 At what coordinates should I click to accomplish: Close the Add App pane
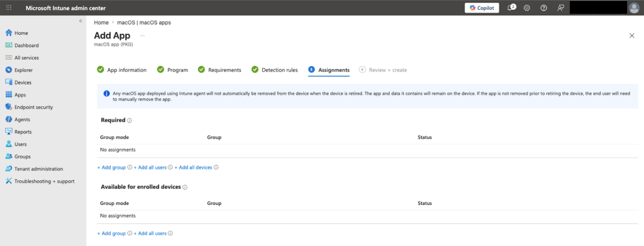(632, 35)
